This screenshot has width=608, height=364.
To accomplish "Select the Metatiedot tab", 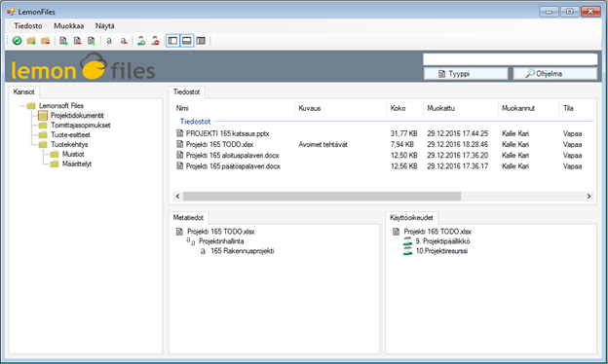I will (x=188, y=218).
